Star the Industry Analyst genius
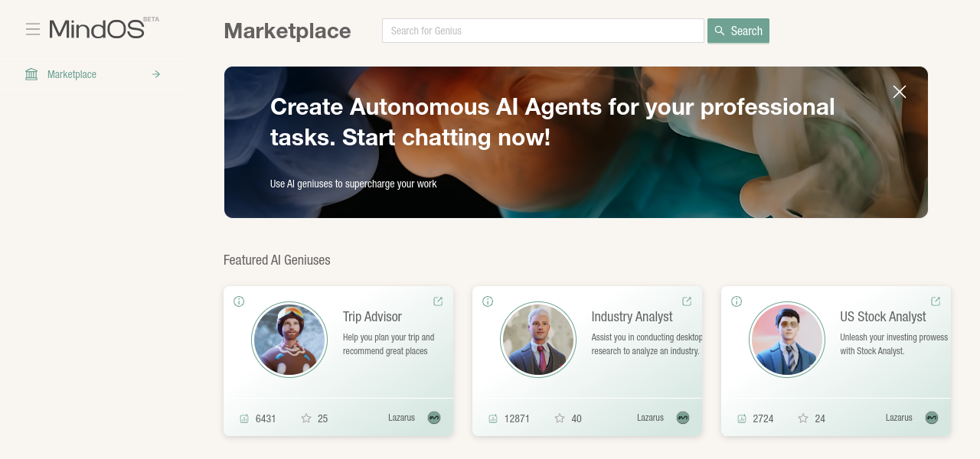980x459 pixels. point(560,418)
